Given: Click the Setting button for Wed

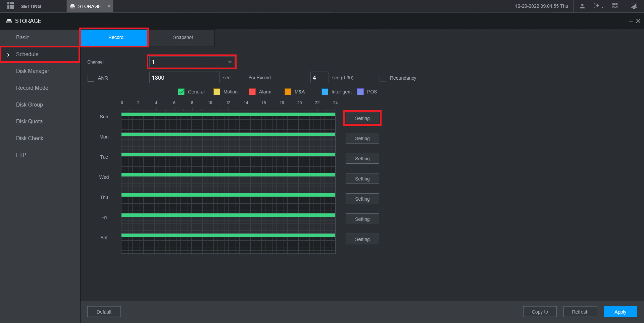Looking at the screenshot, I should pyautogui.click(x=362, y=178).
